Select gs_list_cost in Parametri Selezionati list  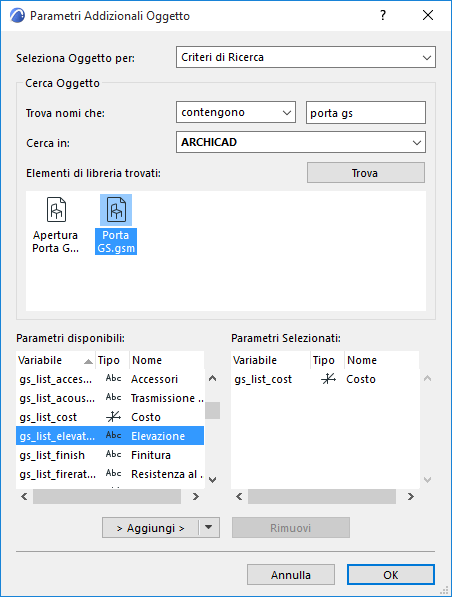[x=325, y=379]
